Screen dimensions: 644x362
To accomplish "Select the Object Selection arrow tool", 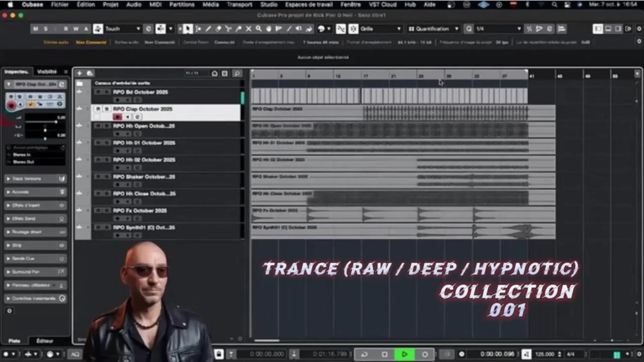I will (x=188, y=29).
